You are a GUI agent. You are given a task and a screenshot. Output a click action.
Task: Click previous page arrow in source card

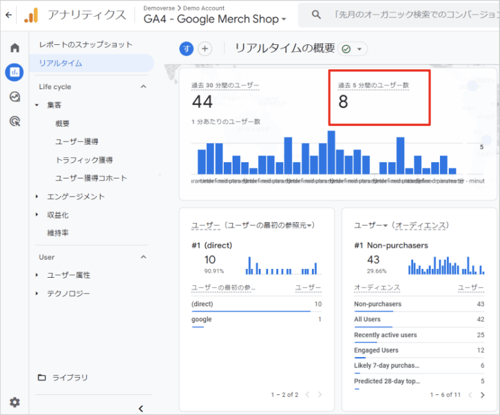click(x=307, y=395)
